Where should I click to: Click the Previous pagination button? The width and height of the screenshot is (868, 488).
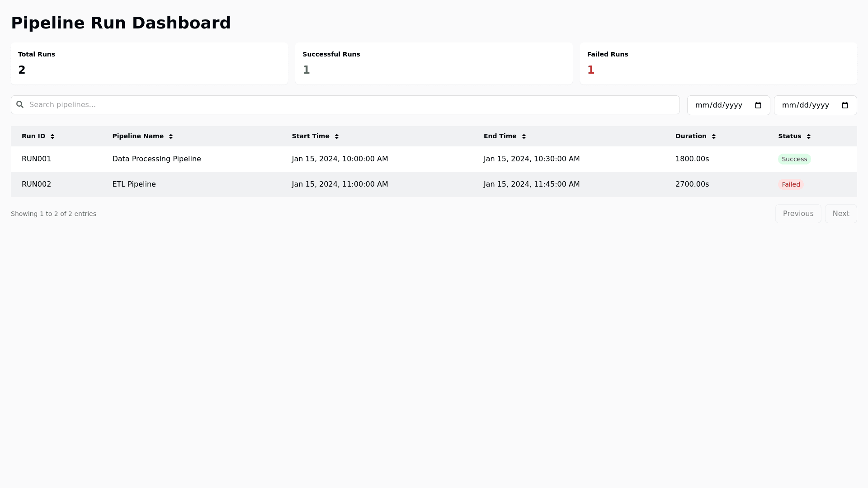[798, 213]
